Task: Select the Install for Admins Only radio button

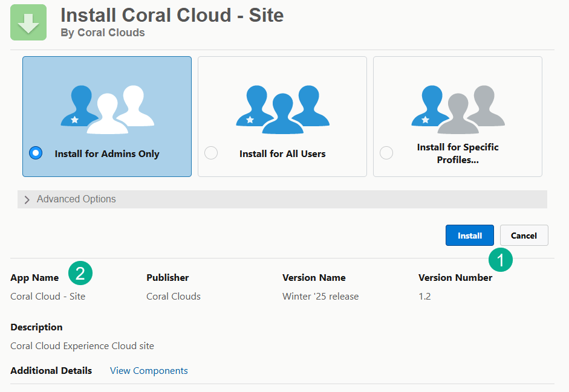Action: (36, 153)
